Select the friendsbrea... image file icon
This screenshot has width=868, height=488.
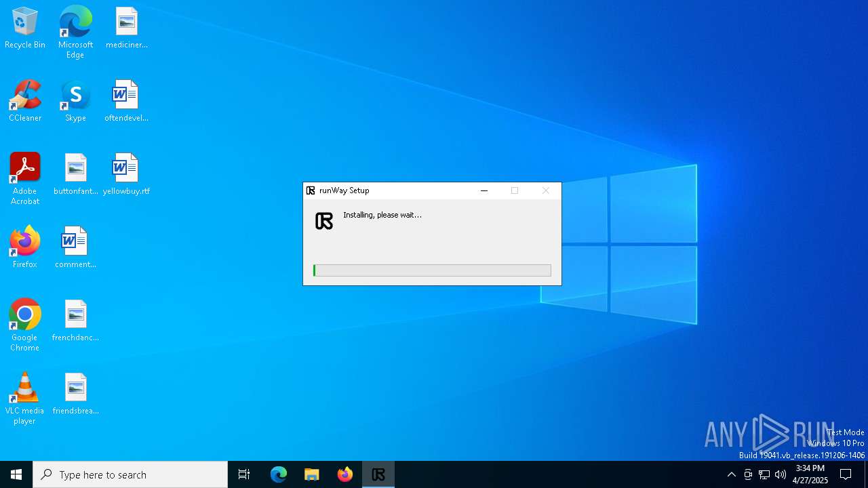coord(75,394)
